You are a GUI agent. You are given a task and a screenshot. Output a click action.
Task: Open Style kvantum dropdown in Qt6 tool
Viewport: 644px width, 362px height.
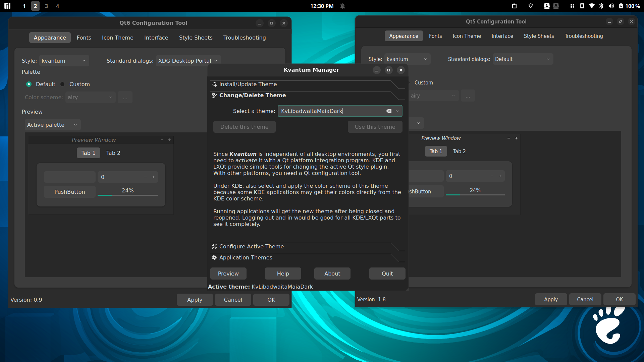click(x=64, y=61)
